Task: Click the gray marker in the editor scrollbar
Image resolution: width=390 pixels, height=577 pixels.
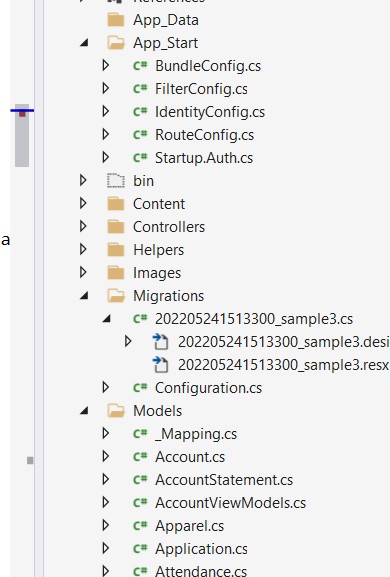Action: (30, 460)
